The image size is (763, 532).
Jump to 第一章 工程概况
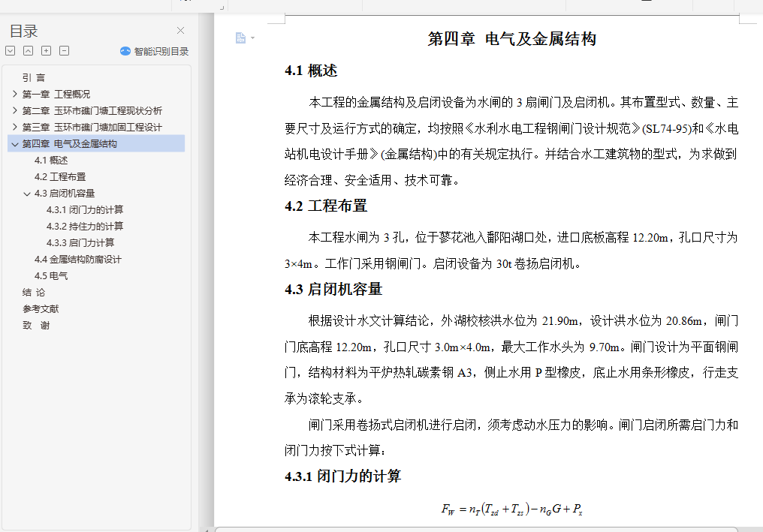[56, 94]
